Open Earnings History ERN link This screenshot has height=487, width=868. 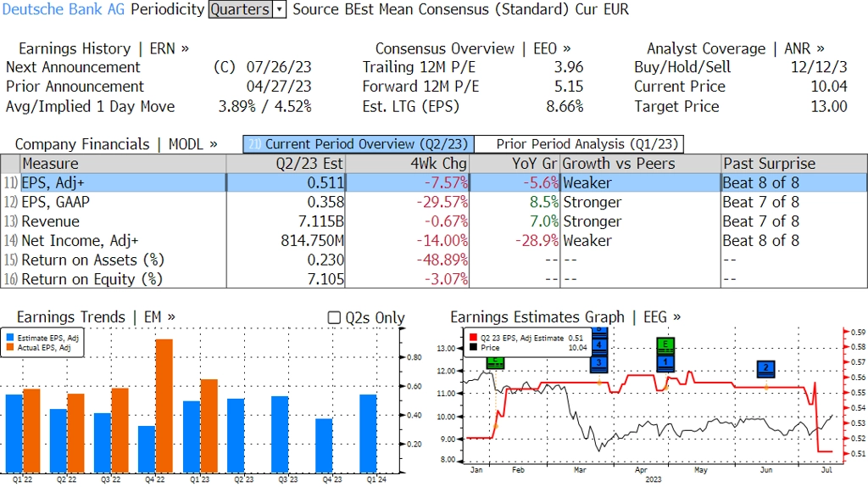(103, 48)
